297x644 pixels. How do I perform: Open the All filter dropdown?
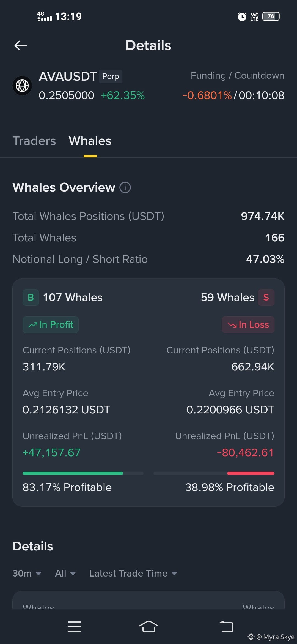(x=65, y=574)
